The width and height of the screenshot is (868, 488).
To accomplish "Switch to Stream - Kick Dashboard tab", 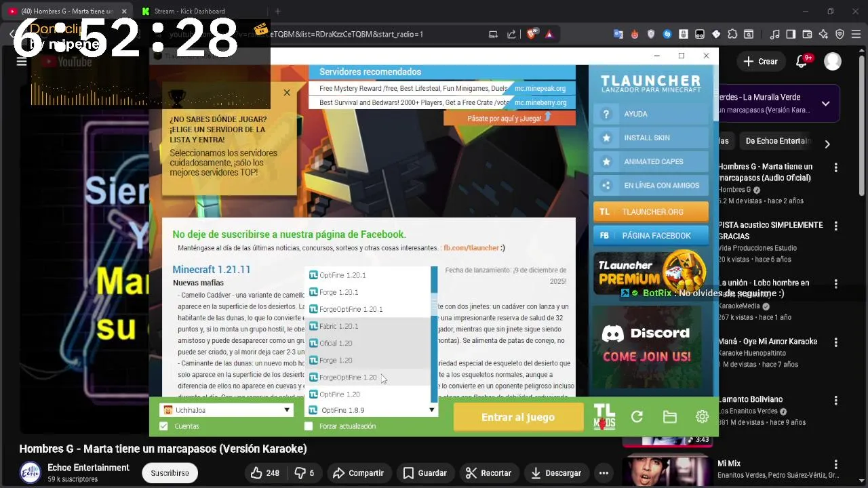I will click(201, 11).
